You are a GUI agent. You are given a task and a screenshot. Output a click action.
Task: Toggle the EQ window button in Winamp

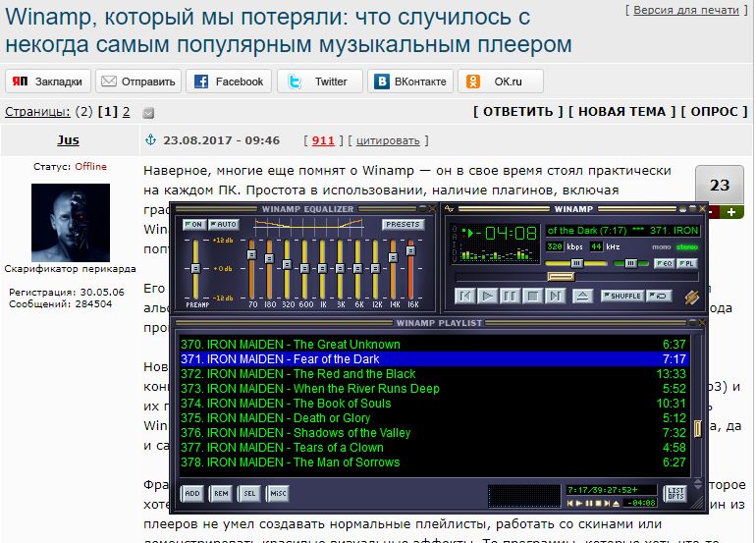tap(664, 263)
